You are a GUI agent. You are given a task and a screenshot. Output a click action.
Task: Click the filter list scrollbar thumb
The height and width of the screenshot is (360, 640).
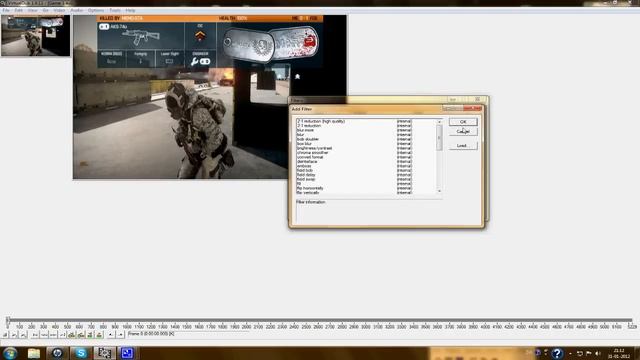[x=439, y=138]
